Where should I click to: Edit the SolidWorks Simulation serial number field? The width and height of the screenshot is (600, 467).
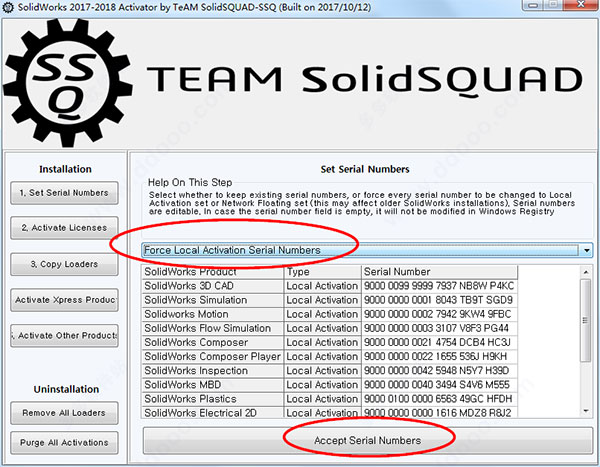coord(439,300)
